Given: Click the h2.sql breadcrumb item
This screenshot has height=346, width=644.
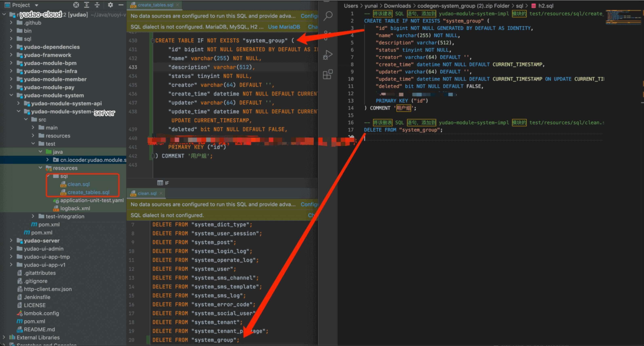Looking at the screenshot, I should click(546, 6).
